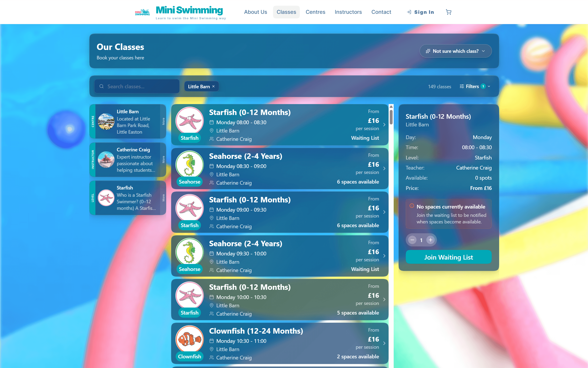This screenshot has height=368, width=588.
Task: Click the Join Waiting List button
Action: [x=448, y=257]
